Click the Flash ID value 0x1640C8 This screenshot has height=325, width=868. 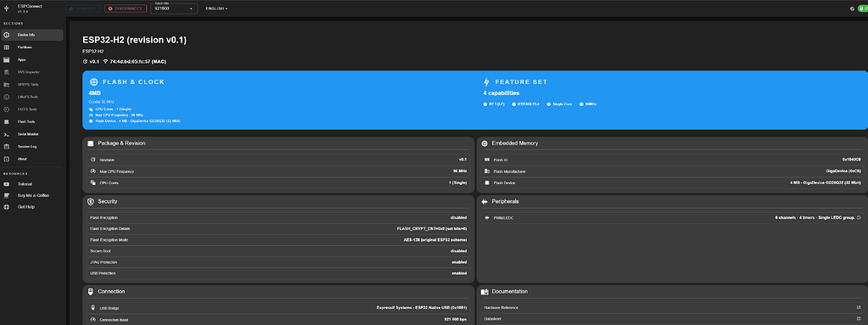pyautogui.click(x=851, y=160)
